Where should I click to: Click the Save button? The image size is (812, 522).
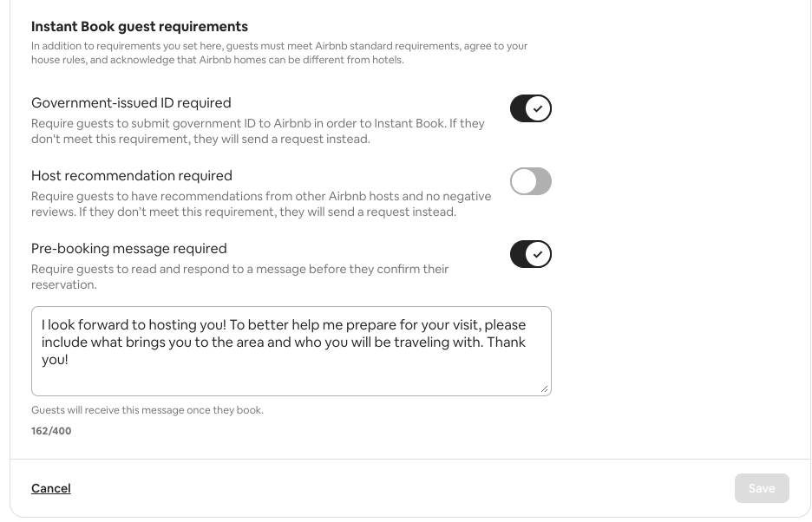[x=762, y=488]
